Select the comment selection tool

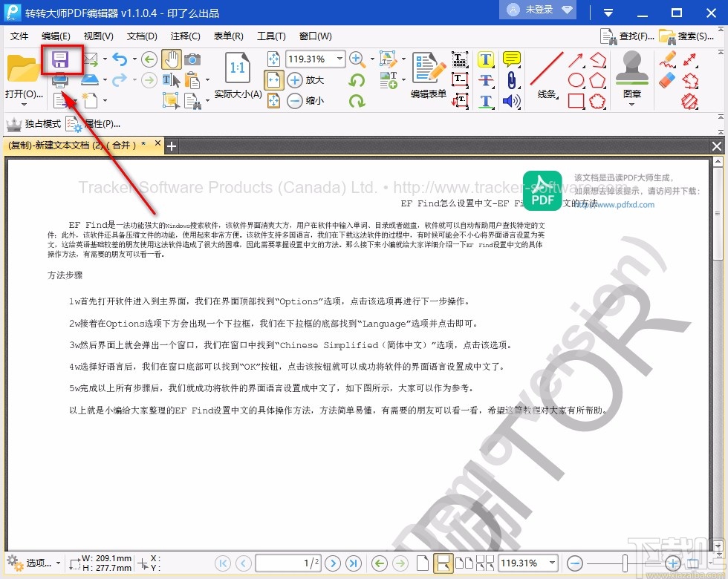[x=171, y=100]
